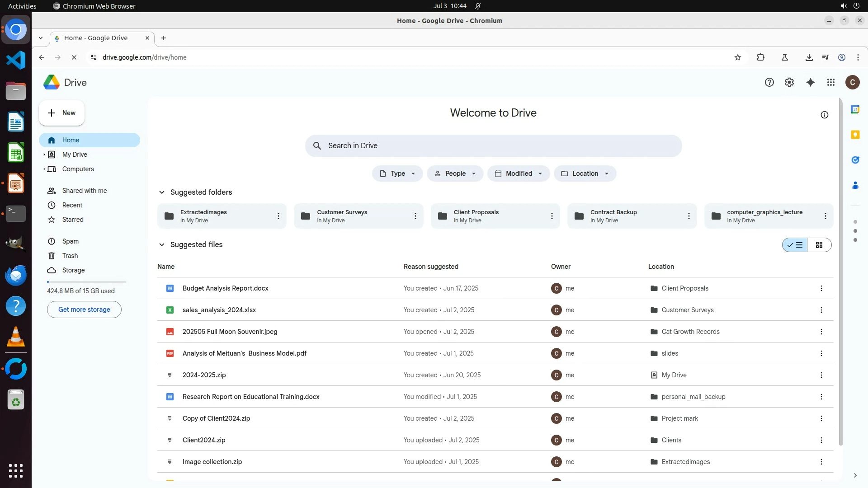
Task: Click the storage usage progress bar
Action: [86, 282]
